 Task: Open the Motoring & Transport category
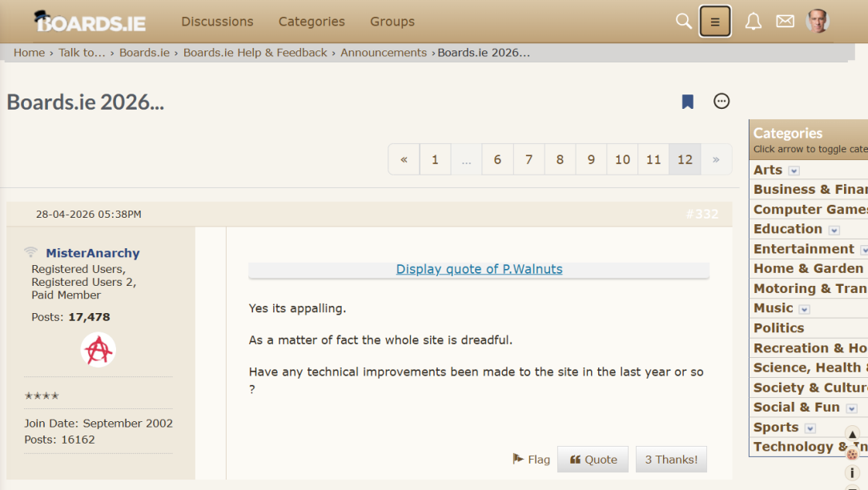[810, 288]
